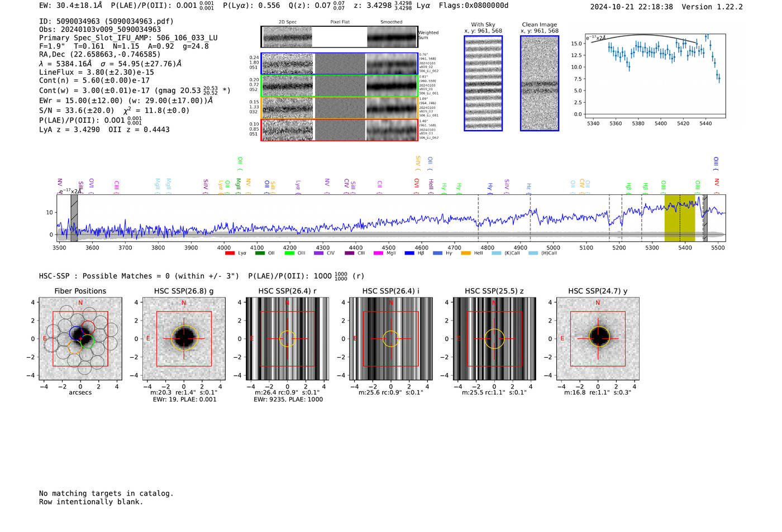The height and width of the screenshot is (532, 782).
Task: Select the Weighted Sum 2D spectrum strip
Action: [340, 37]
